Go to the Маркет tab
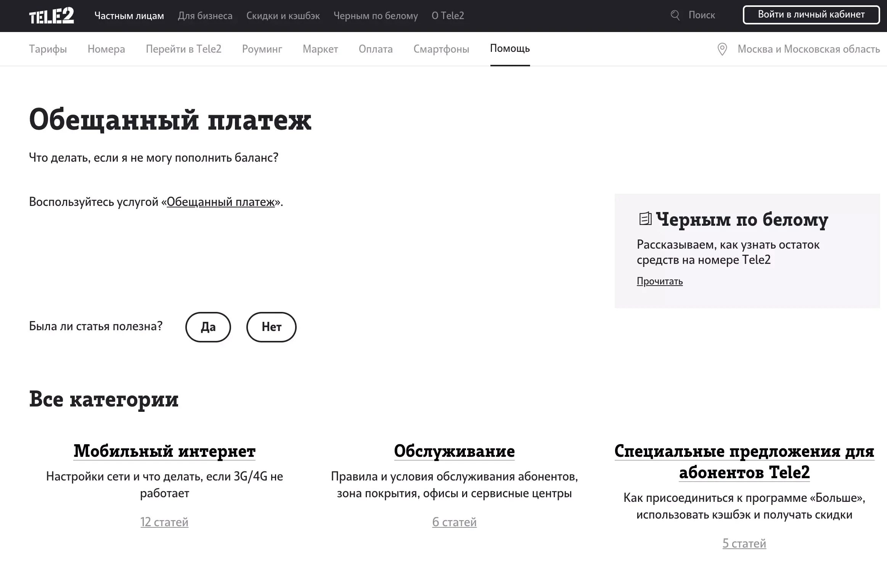The height and width of the screenshot is (588, 887). (x=320, y=49)
